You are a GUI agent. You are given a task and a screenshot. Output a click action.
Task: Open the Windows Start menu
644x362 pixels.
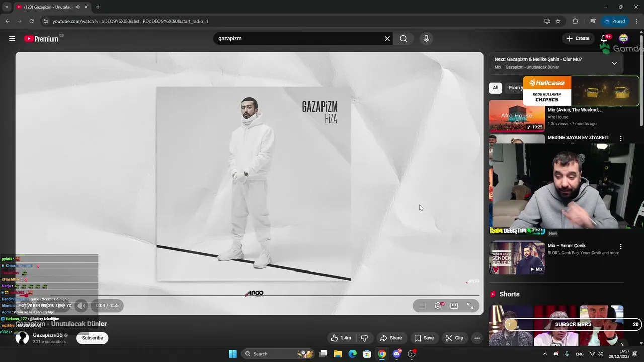(233, 354)
